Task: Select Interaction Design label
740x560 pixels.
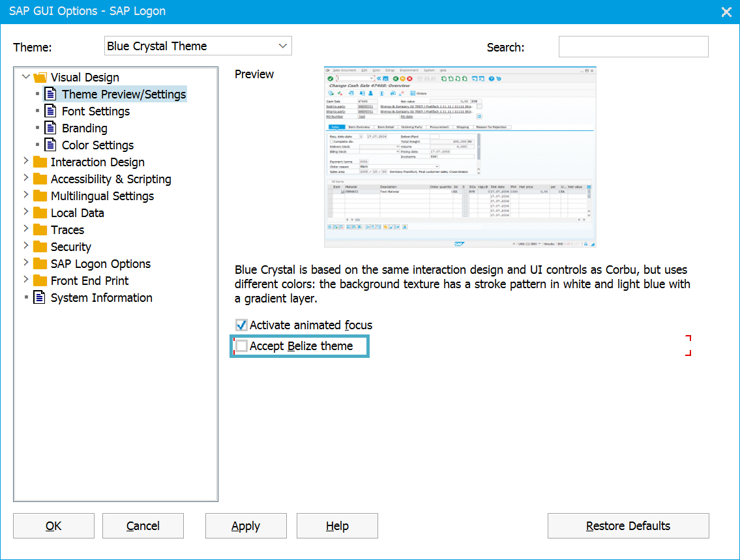Action: point(98,162)
